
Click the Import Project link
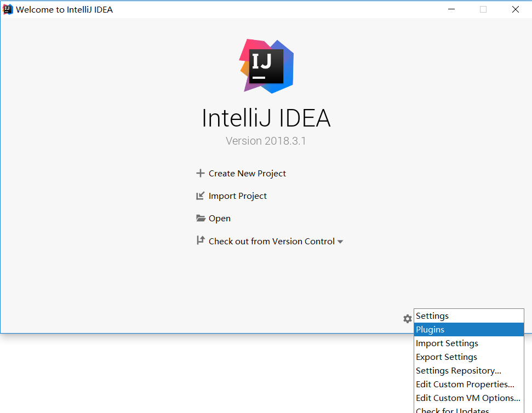(x=237, y=196)
